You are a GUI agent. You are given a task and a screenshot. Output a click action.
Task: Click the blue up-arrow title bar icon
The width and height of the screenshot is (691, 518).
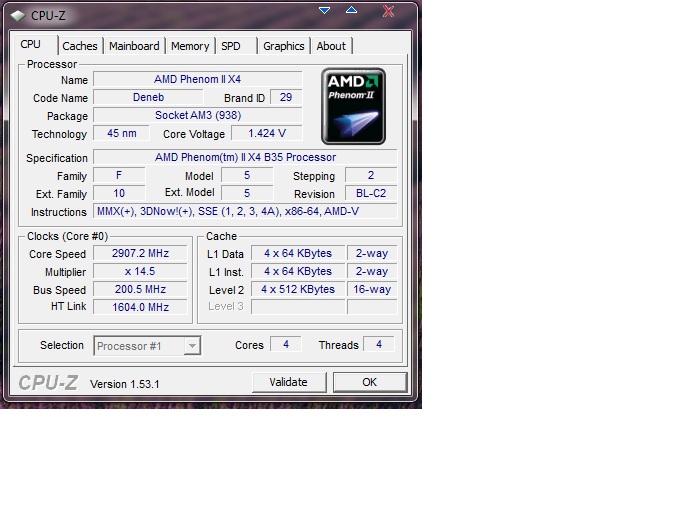click(x=351, y=10)
